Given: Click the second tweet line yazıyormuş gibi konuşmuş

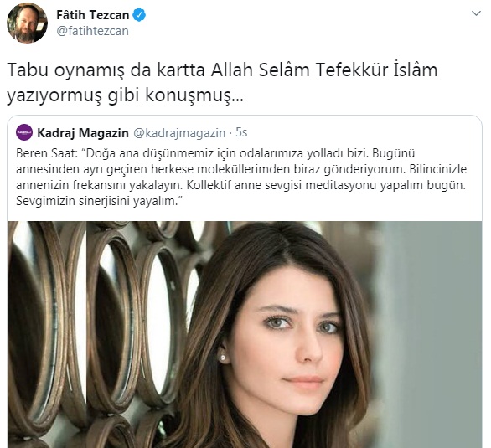Looking at the screenshot, I should click(125, 95).
